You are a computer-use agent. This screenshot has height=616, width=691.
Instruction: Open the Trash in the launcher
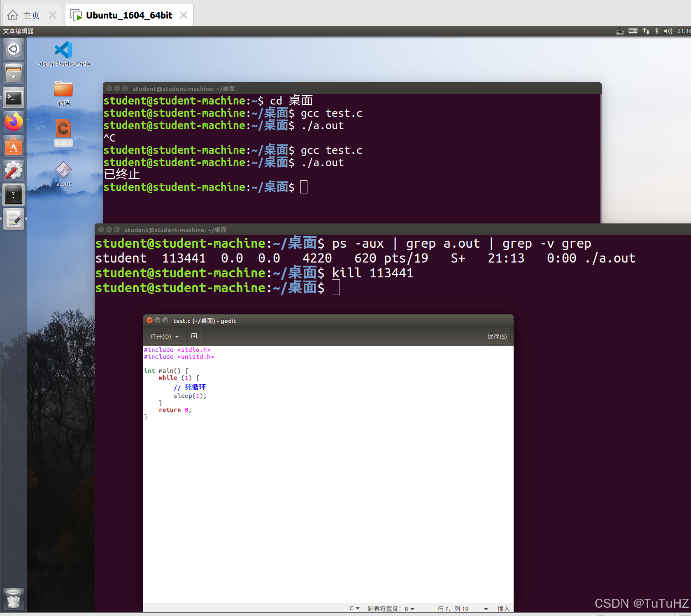(14, 599)
